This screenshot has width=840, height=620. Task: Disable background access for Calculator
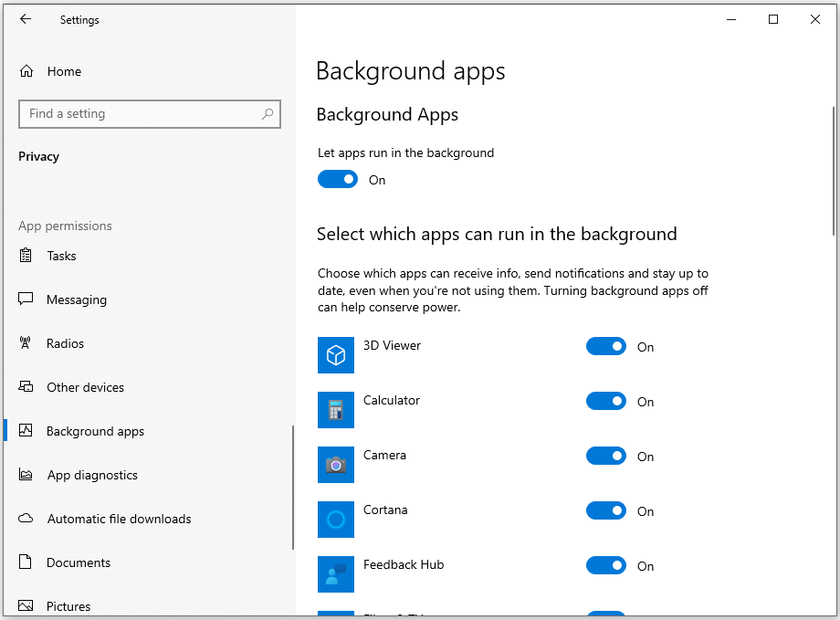point(606,401)
